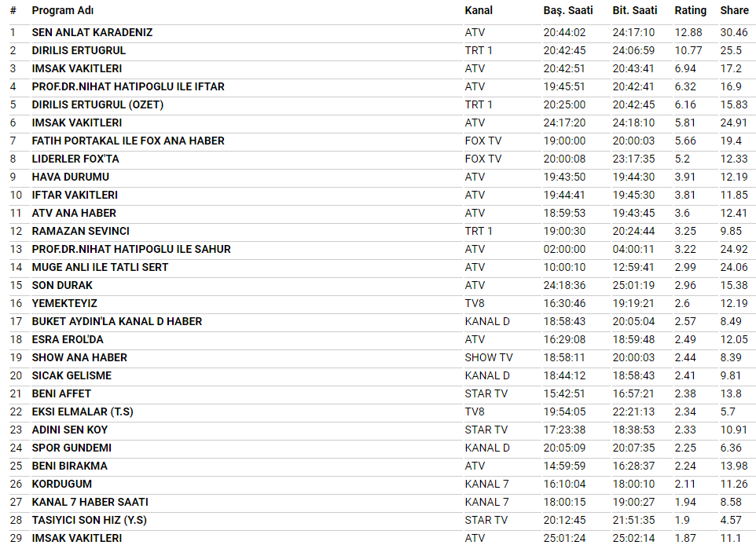Open the KORDUGUM program entry

pyautogui.click(x=61, y=485)
